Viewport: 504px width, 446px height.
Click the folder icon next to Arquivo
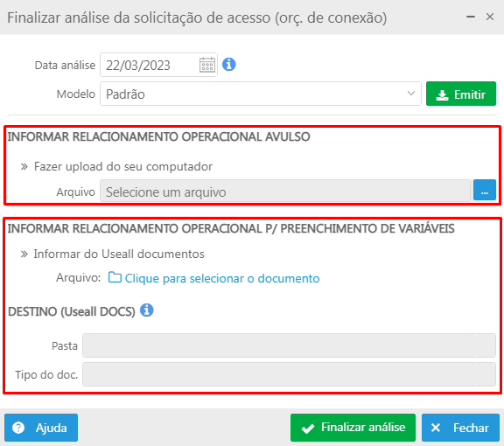coord(115,277)
